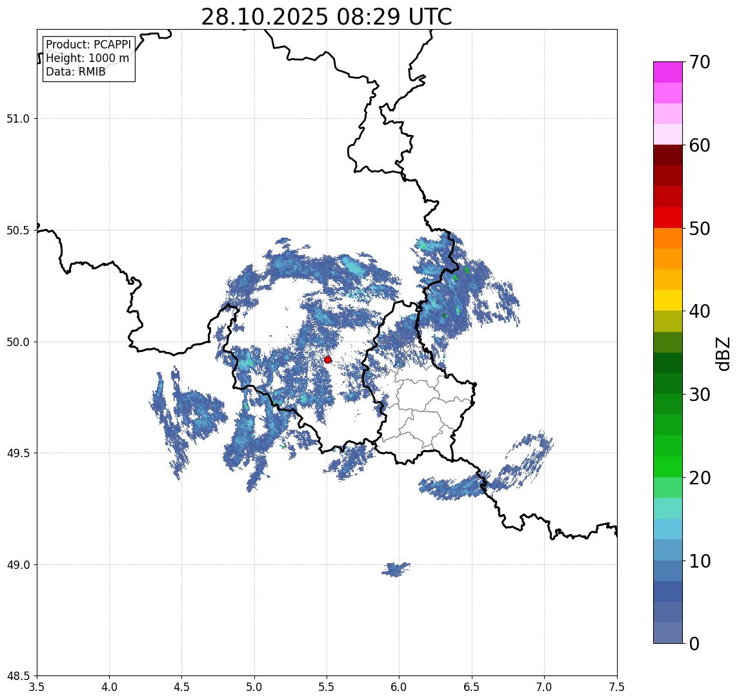The width and height of the screenshot is (739, 700).
Task: Click the 'Product: PCAPPI' text
Action: tap(88, 45)
